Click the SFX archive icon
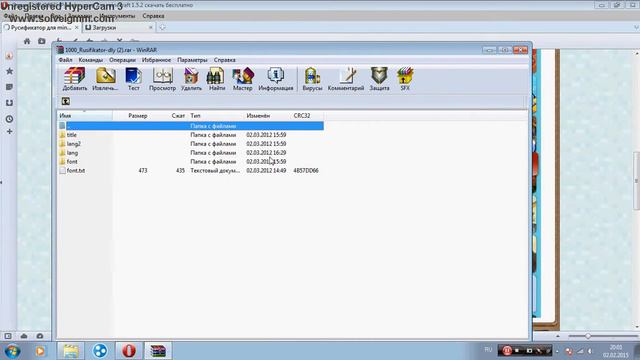Viewport: 640px width, 360px height. pyautogui.click(x=405, y=79)
